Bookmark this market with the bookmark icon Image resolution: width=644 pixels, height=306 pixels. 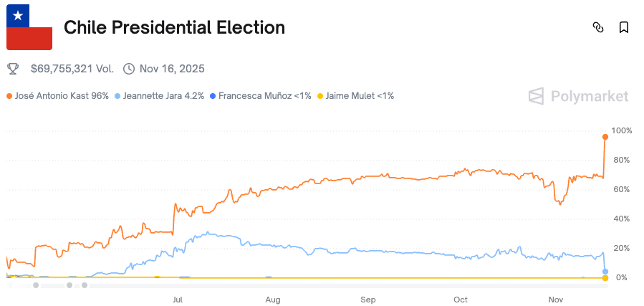(624, 27)
